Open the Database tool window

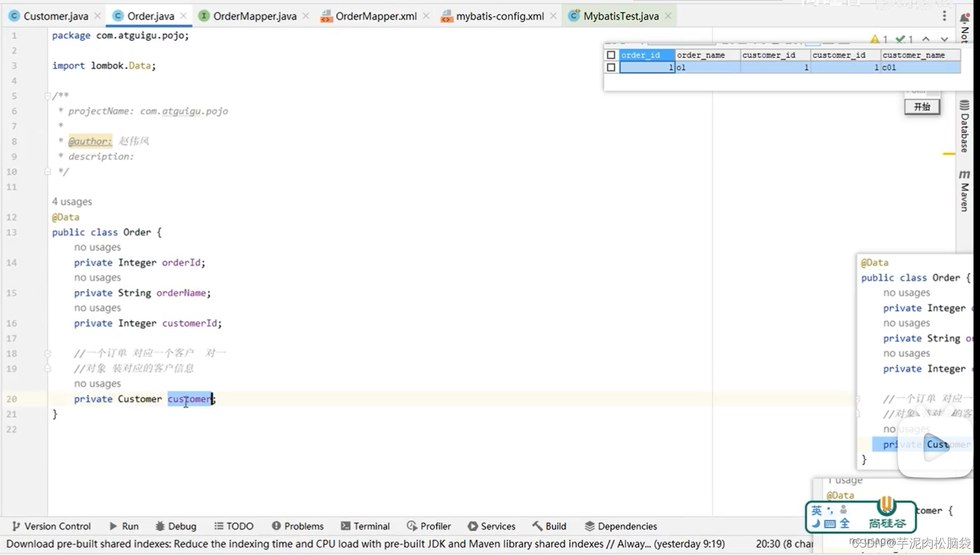964,125
